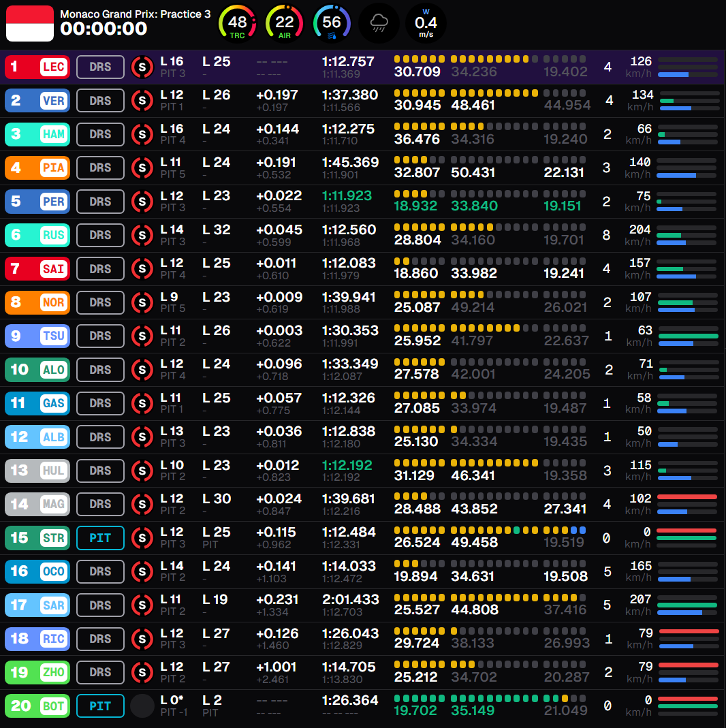726x728 pixels.
Task: Click the soft tyre icon in PER row
Action: (142, 202)
